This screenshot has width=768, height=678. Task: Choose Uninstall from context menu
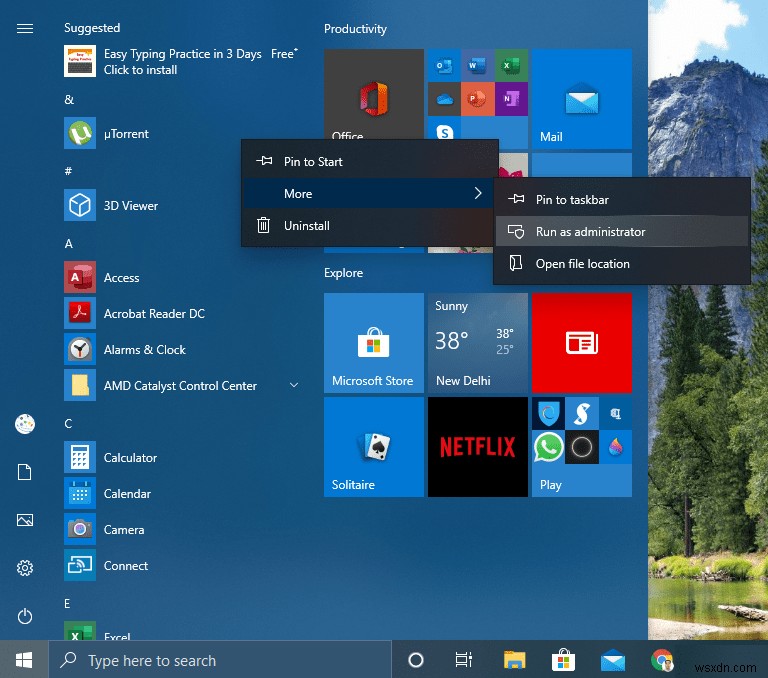370,225
